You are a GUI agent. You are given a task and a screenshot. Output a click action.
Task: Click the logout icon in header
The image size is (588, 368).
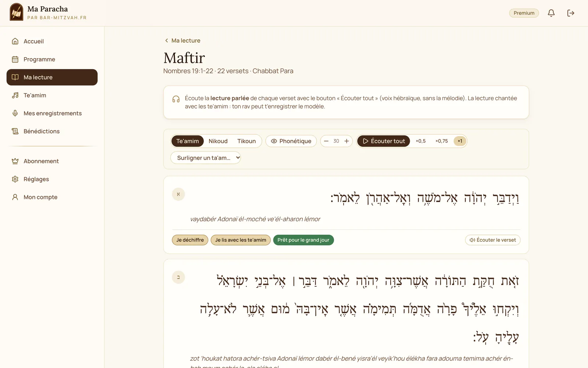coord(570,13)
